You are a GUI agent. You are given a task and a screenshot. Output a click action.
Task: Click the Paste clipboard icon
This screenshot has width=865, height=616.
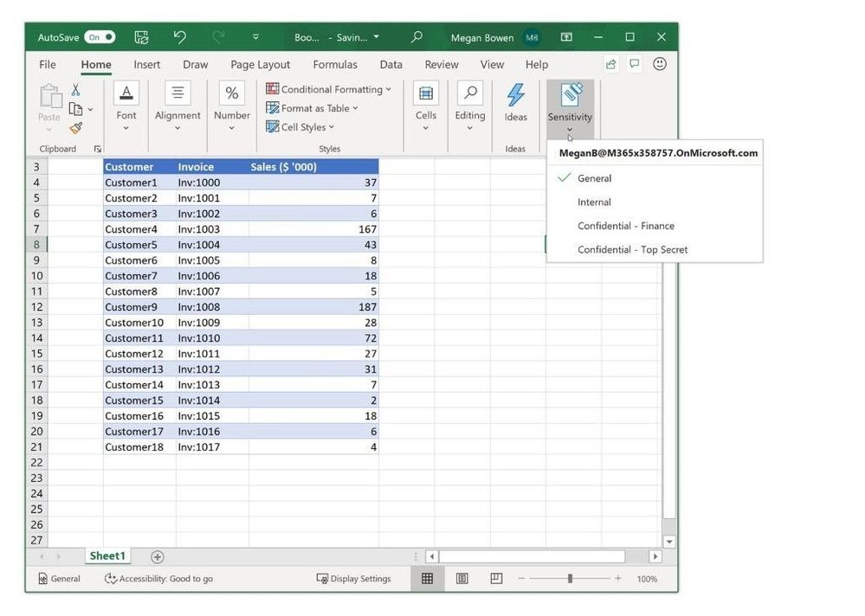50,96
